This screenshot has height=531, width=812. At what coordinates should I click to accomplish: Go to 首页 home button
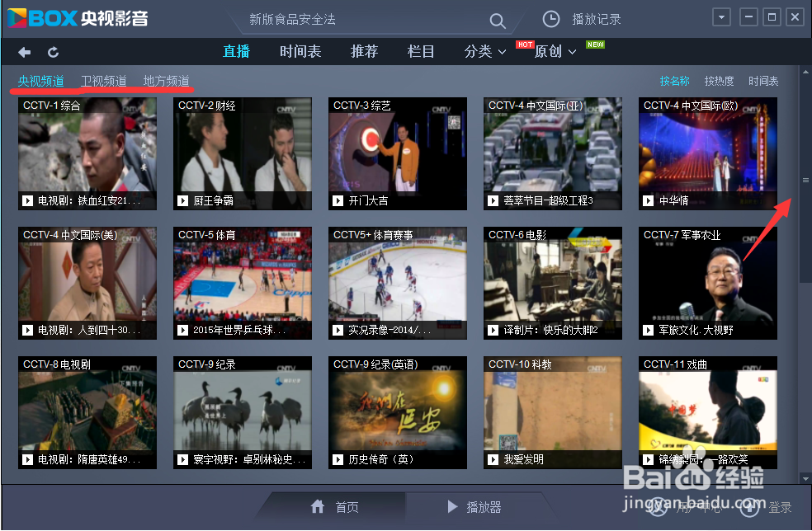[334, 506]
